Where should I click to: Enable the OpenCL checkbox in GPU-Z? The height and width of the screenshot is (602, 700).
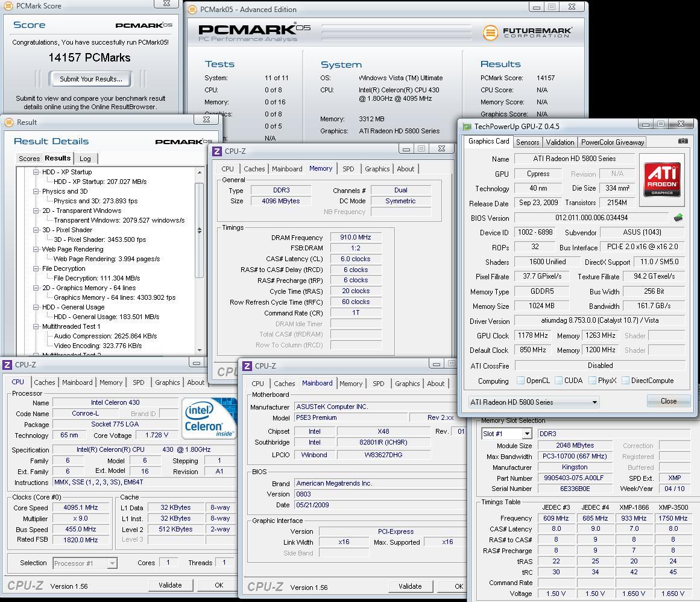pos(520,381)
